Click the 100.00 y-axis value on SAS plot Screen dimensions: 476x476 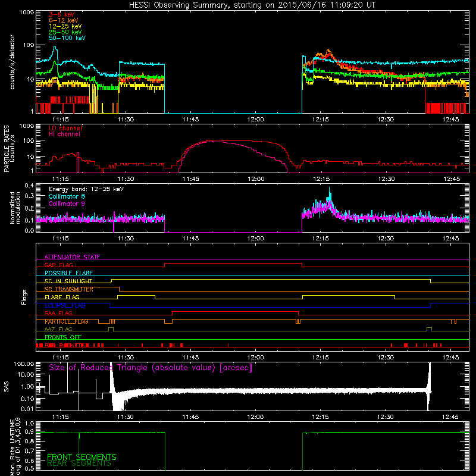(x=24, y=364)
